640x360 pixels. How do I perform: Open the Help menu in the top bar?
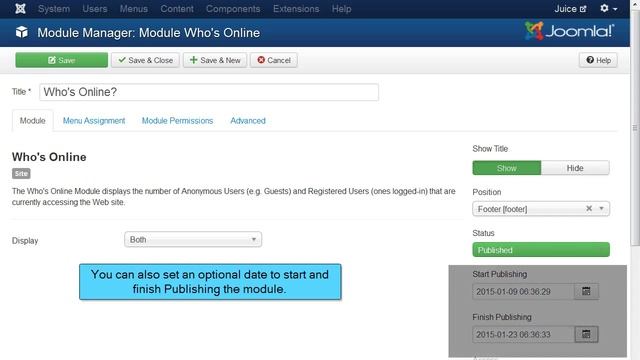click(x=341, y=9)
